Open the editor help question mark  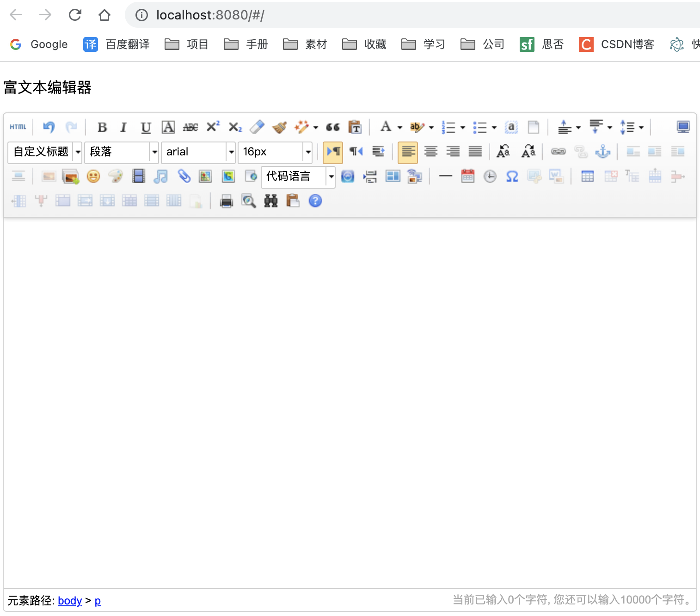click(315, 201)
